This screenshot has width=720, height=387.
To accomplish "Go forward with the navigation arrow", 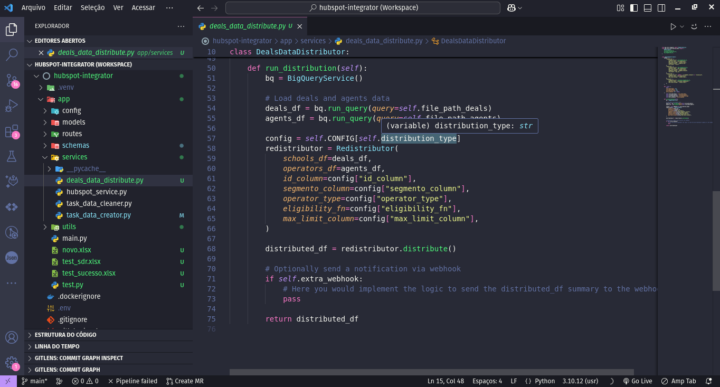I will [214, 8].
